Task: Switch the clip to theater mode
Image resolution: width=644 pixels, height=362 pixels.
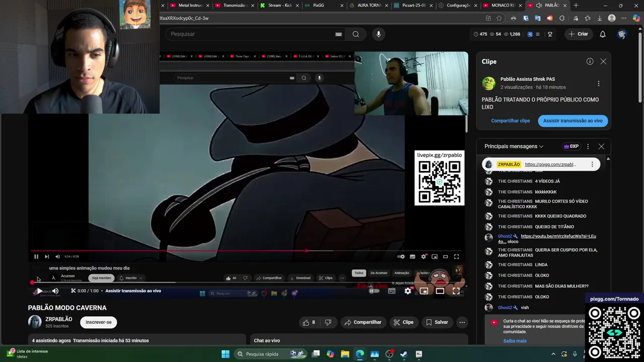Action: click(440, 291)
